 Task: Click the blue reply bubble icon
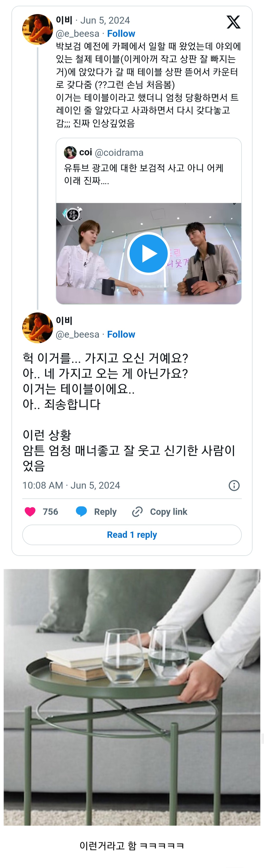click(x=81, y=511)
